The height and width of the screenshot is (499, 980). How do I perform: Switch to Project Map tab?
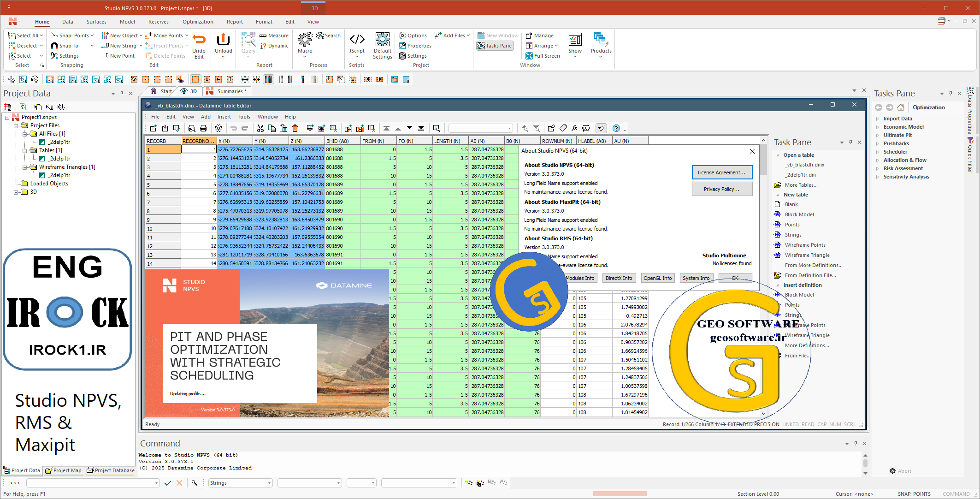coord(64,470)
